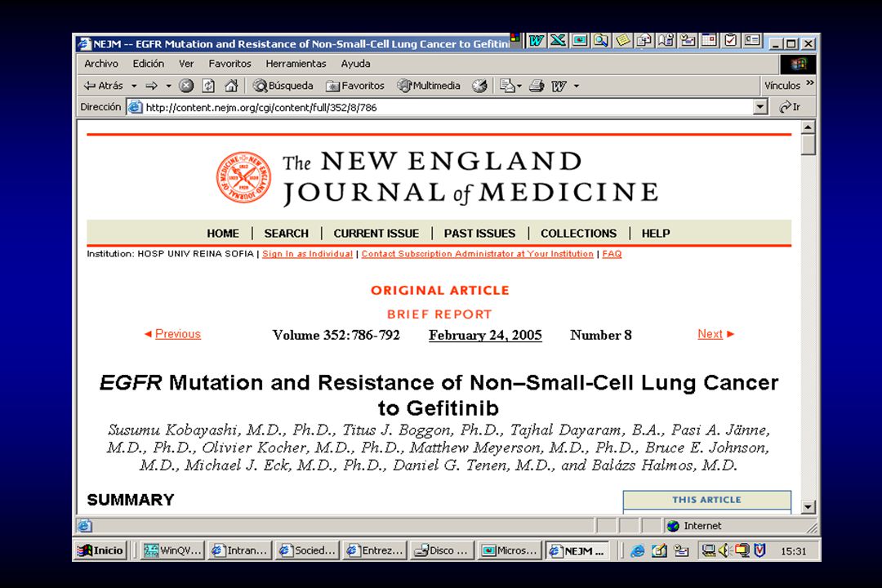This screenshot has height=588, width=882.
Task: Refresh the page with the Refresh icon
Action: (209, 86)
